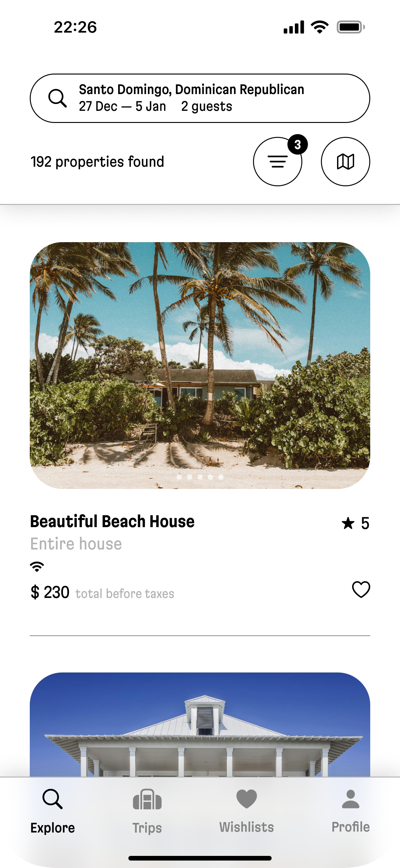Screen dimensions: 400x868
Task: Tap the filter count badge showing 3
Action: 298,145
